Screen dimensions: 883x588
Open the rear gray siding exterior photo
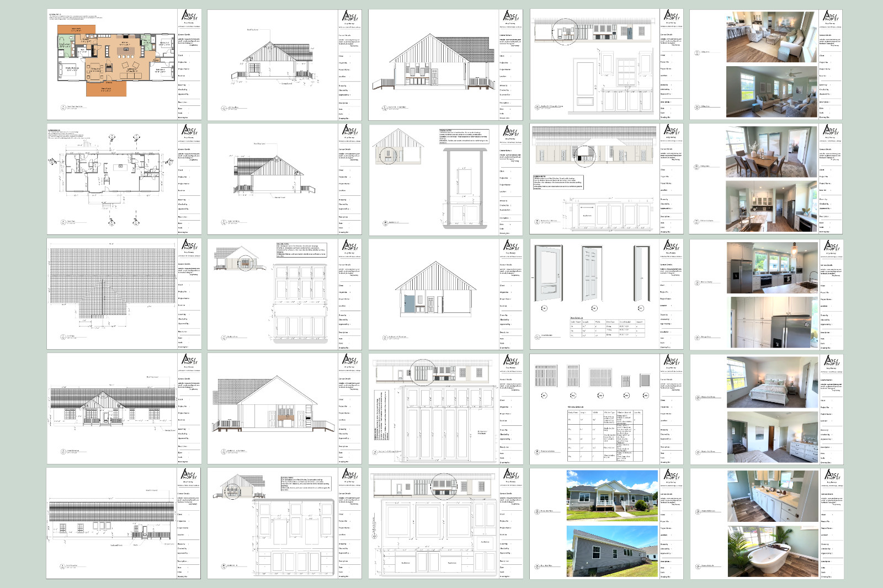[x=612, y=551]
